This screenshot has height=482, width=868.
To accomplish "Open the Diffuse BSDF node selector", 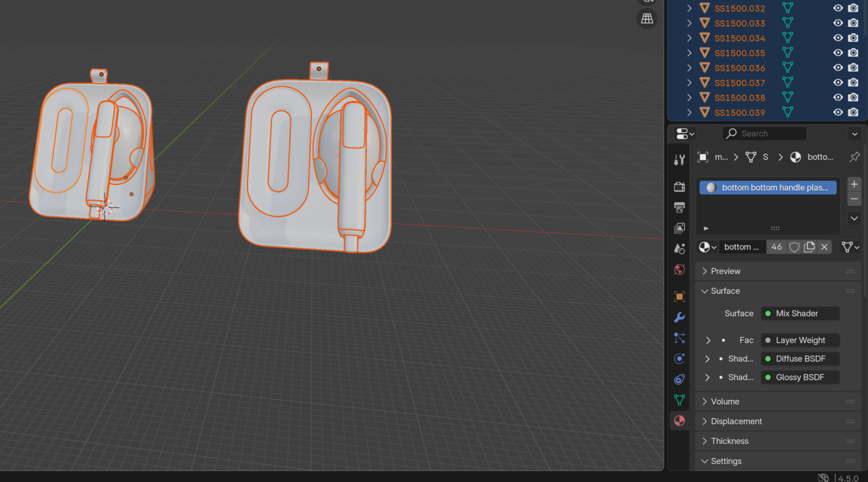I will pos(800,359).
